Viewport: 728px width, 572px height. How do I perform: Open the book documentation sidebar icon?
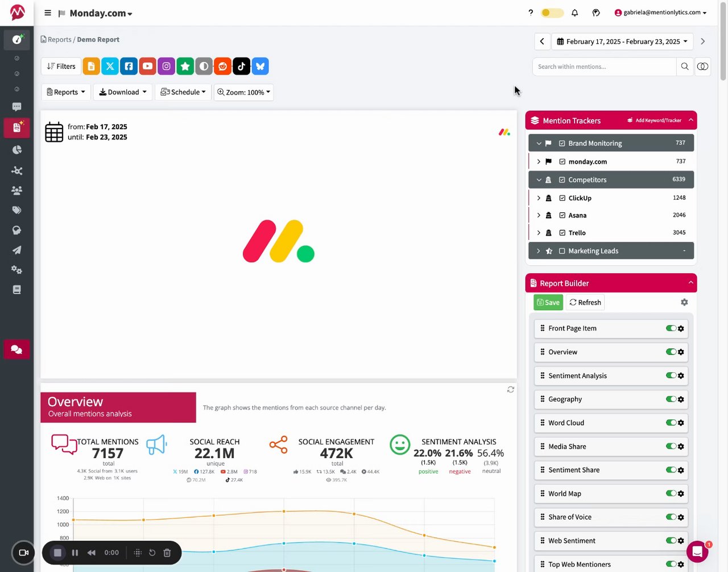(16, 290)
